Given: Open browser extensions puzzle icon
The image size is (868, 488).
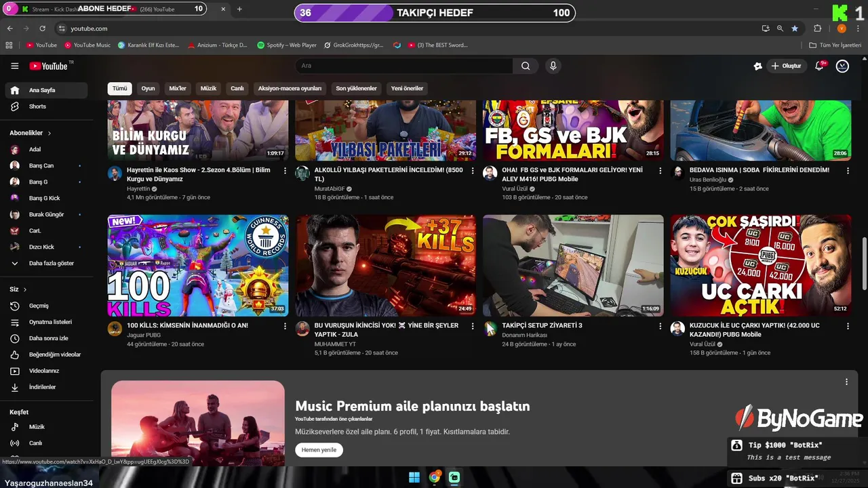Looking at the screenshot, I should point(817,28).
